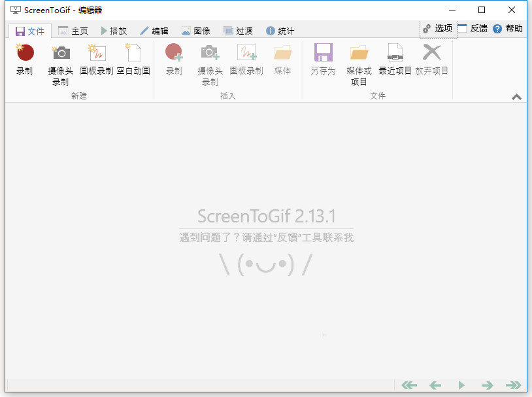
Task: Open recent projects list
Action: (395, 62)
